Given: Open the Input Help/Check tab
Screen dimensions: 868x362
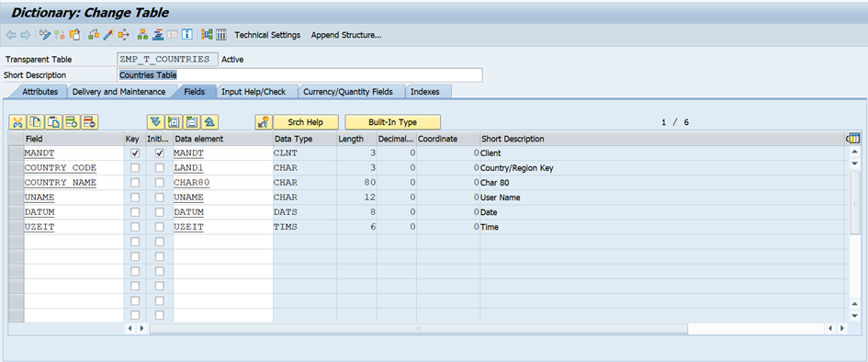Looking at the screenshot, I should (254, 92).
